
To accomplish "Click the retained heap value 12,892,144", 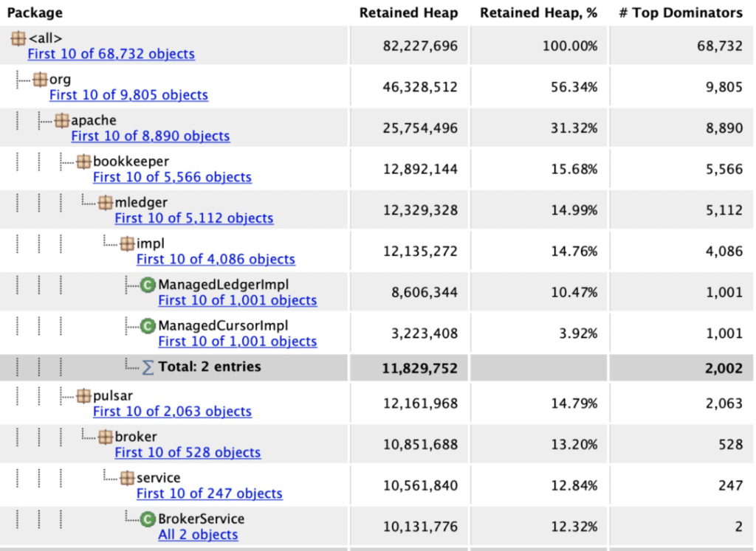I will click(420, 169).
